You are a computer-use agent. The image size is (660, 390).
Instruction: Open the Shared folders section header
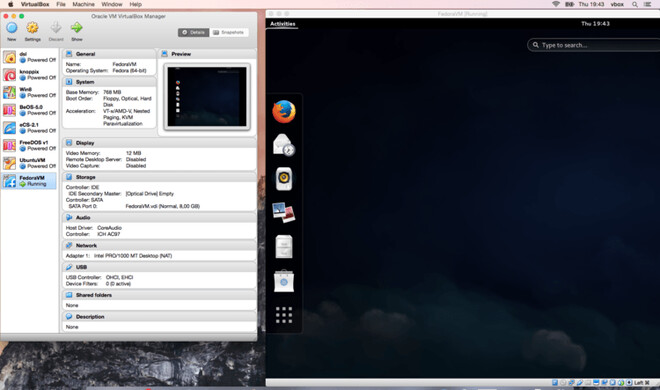94,295
